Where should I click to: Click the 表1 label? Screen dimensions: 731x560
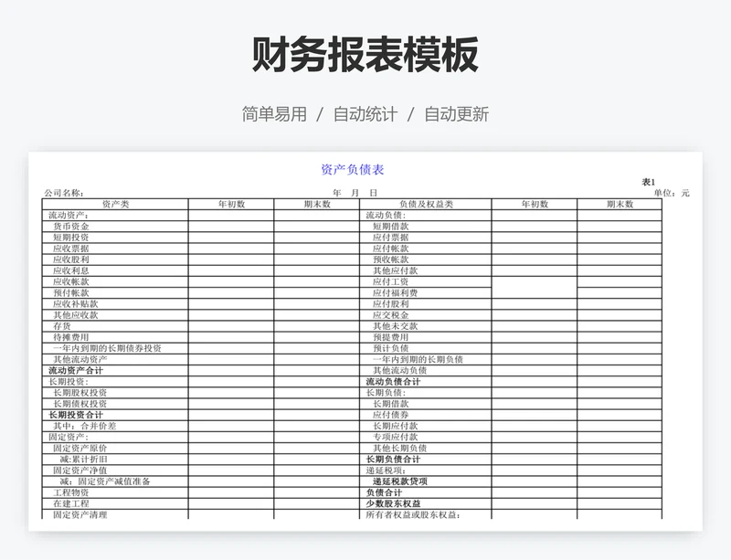[649, 182]
